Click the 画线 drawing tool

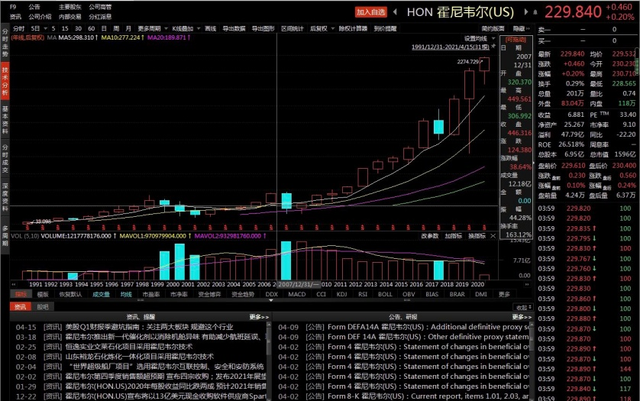[210, 29]
